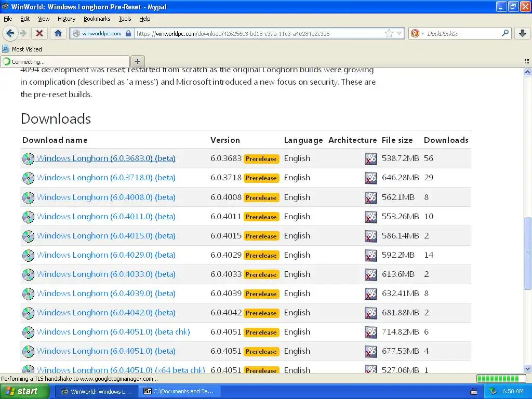Click the Prerelease badge for version 6.0.3718

click(x=261, y=178)
